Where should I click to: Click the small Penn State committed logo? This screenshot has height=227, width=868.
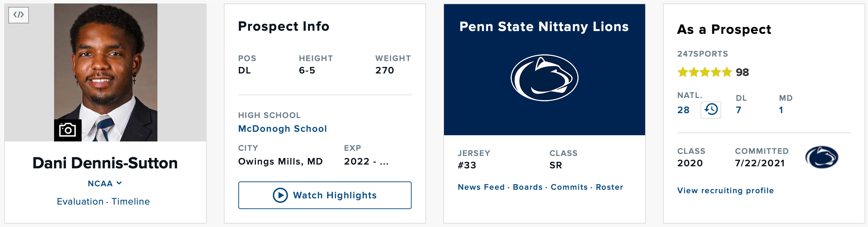[x=821, y=157]
